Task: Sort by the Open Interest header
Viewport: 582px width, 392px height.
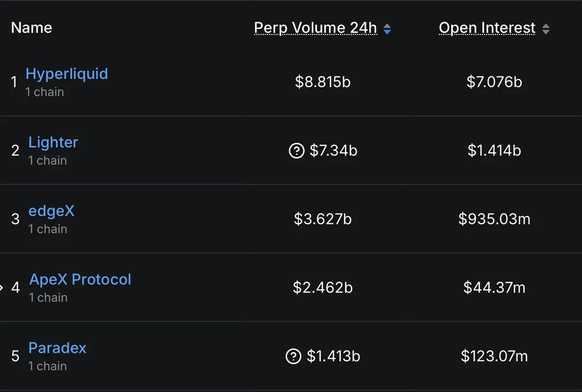Action: pos(487,28)
